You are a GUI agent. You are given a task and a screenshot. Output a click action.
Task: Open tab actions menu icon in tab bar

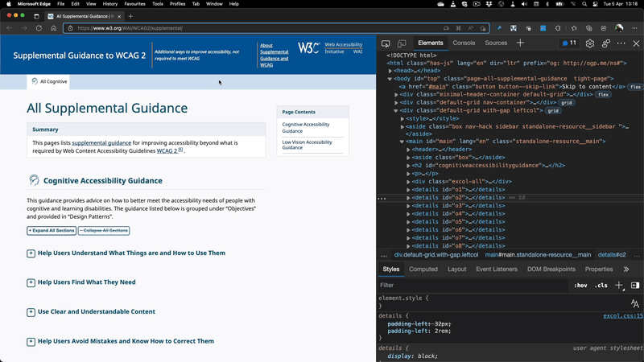point(36,16)
